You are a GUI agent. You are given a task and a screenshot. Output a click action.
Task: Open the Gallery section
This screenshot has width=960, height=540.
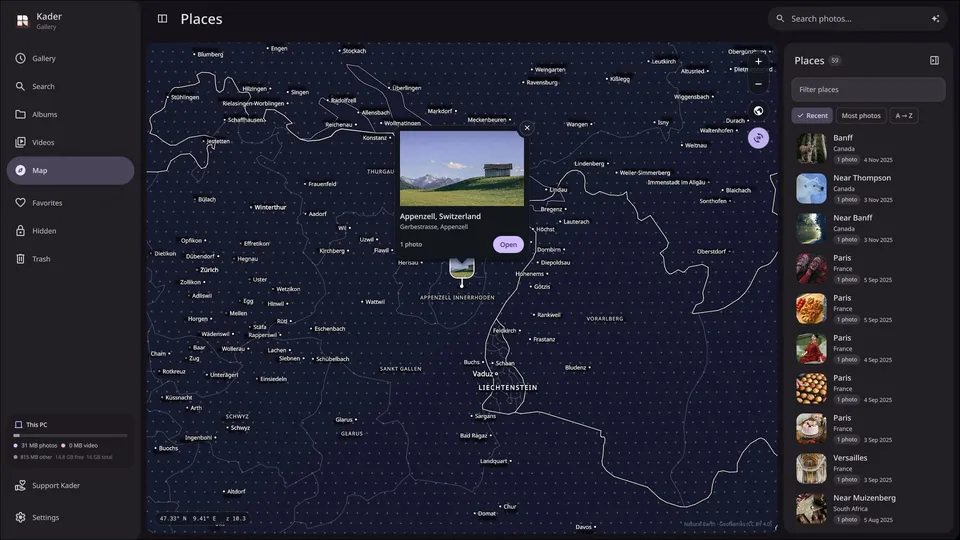click(70, 58)
